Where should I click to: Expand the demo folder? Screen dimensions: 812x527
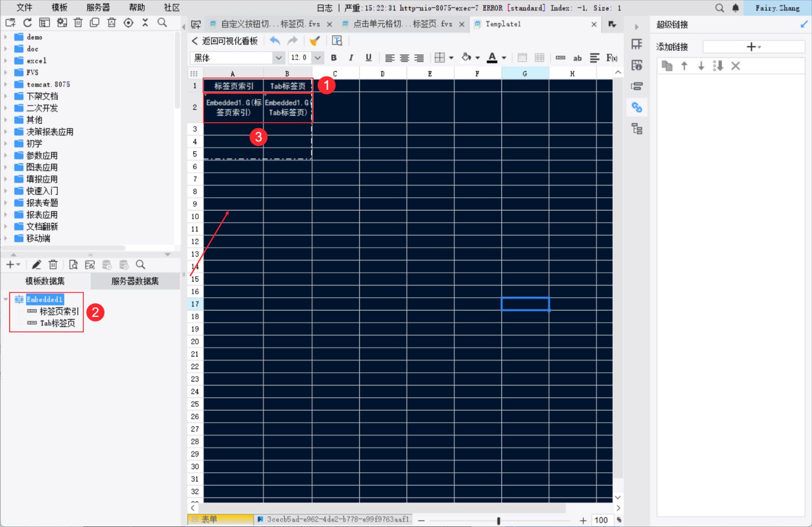point(6,37)
